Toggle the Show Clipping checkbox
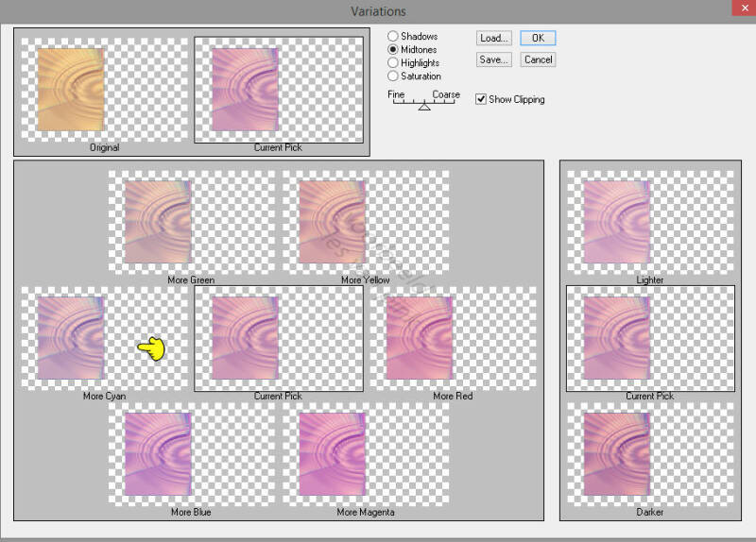Viewport: 756px width, 542px height. point(481,99)
